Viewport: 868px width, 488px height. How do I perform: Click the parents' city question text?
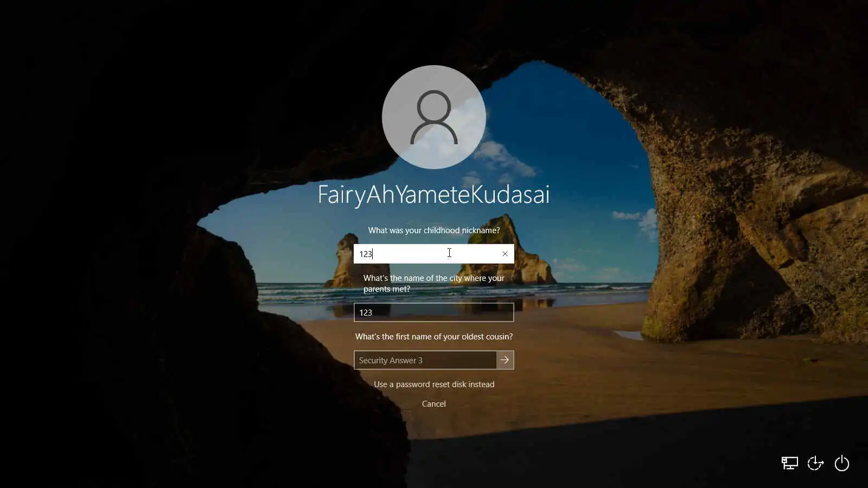pos(434,284)
